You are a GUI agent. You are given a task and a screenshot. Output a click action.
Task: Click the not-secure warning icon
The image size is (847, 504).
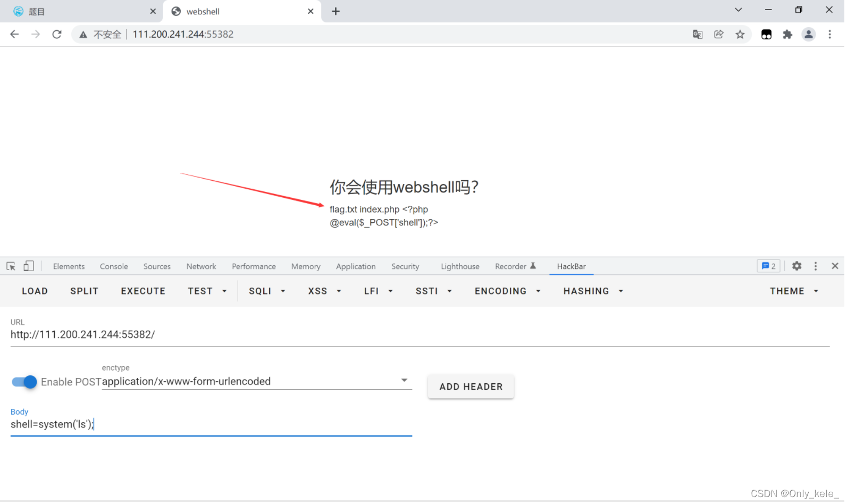click(x=83, y=35)
